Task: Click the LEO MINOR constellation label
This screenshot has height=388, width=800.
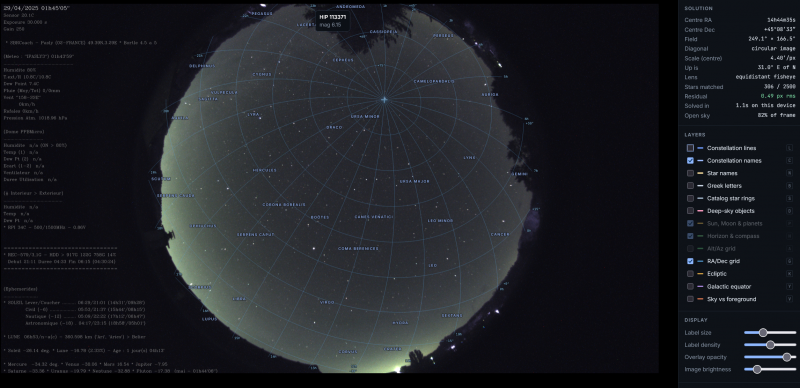Action: click(x=440, y=221)
